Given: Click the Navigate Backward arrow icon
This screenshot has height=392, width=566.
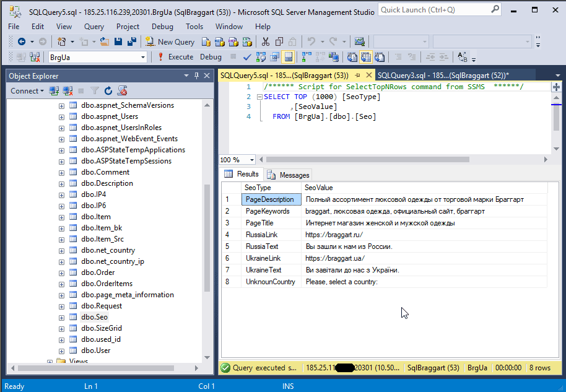Looking at the screenshot, I should pos(21,41).
